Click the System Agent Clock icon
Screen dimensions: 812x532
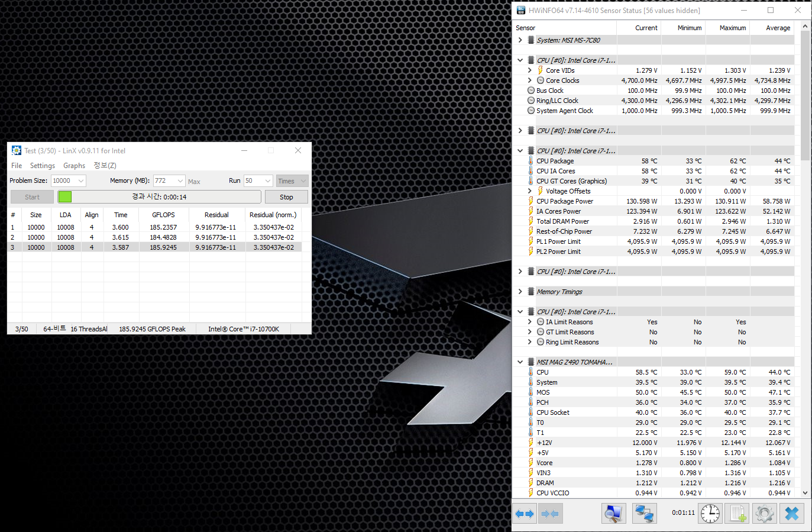click(x=531, y=111)
